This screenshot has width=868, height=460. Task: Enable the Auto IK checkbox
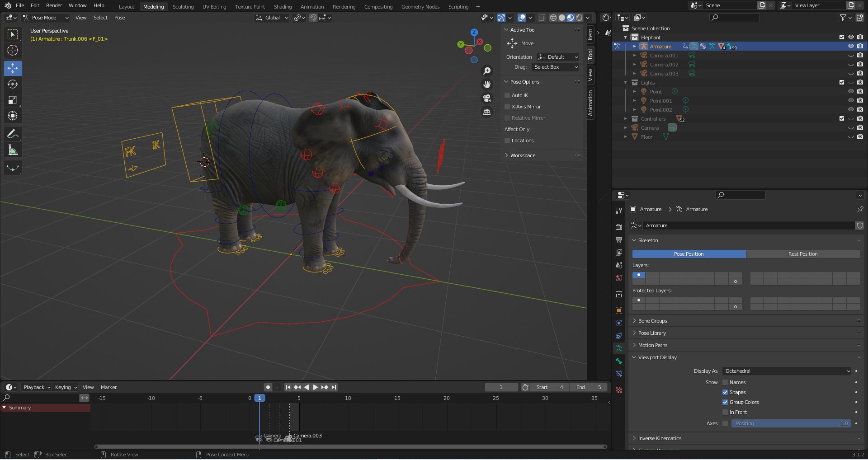pos(507,95)
